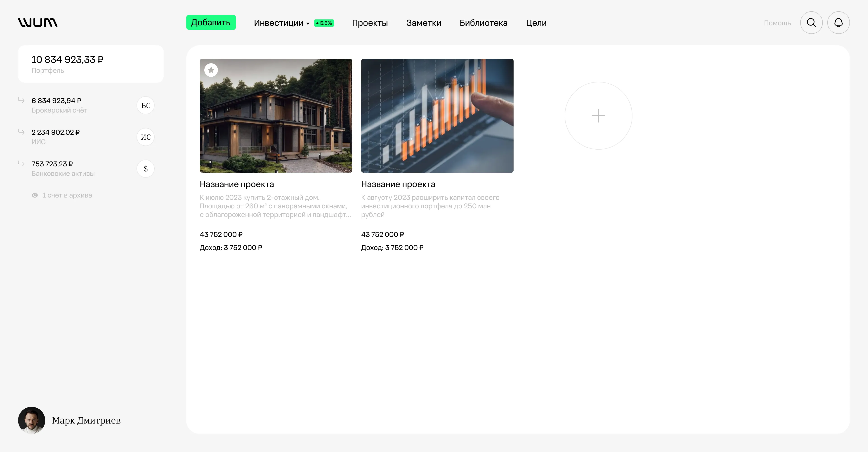Select Брокерский счёт account row
Viewport: 868px width, 452px height.
coord(86,105)
